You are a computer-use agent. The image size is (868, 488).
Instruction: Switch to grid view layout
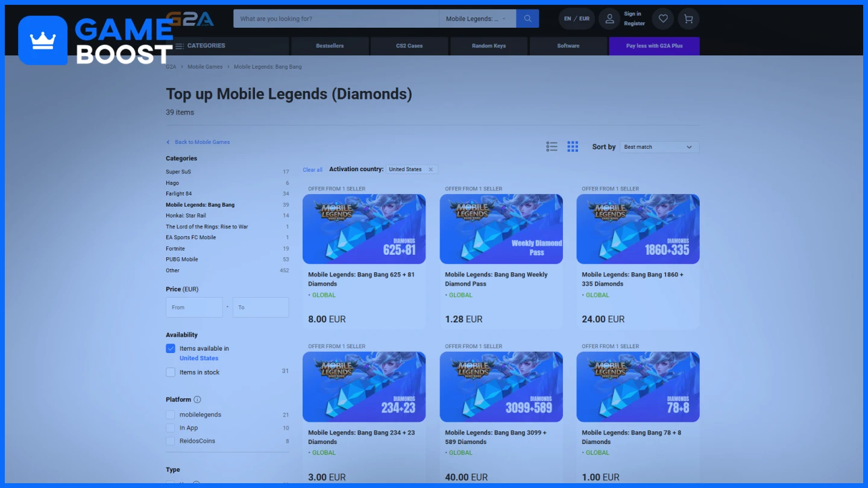pyautogui.click(x=573, y=146)
